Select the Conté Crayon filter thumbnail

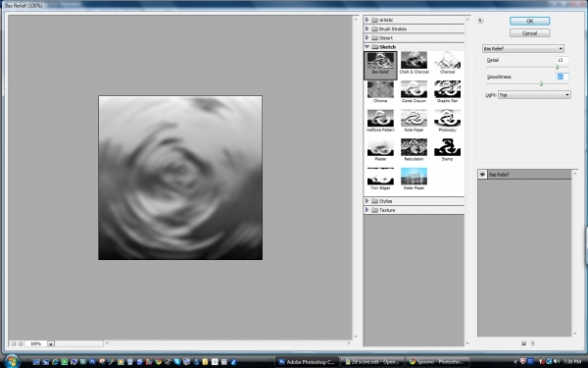[x=414, y=89]
